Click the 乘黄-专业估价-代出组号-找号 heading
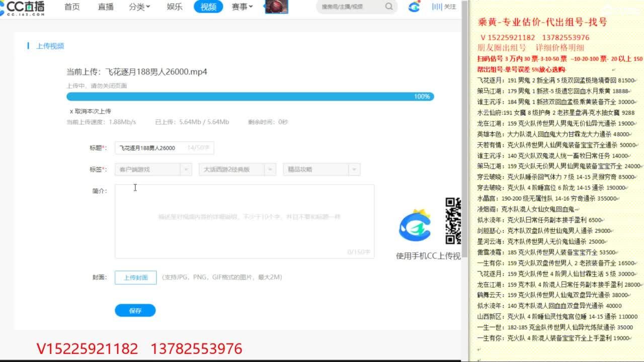Viewport: 644px width, 362px height. point(542,23)
